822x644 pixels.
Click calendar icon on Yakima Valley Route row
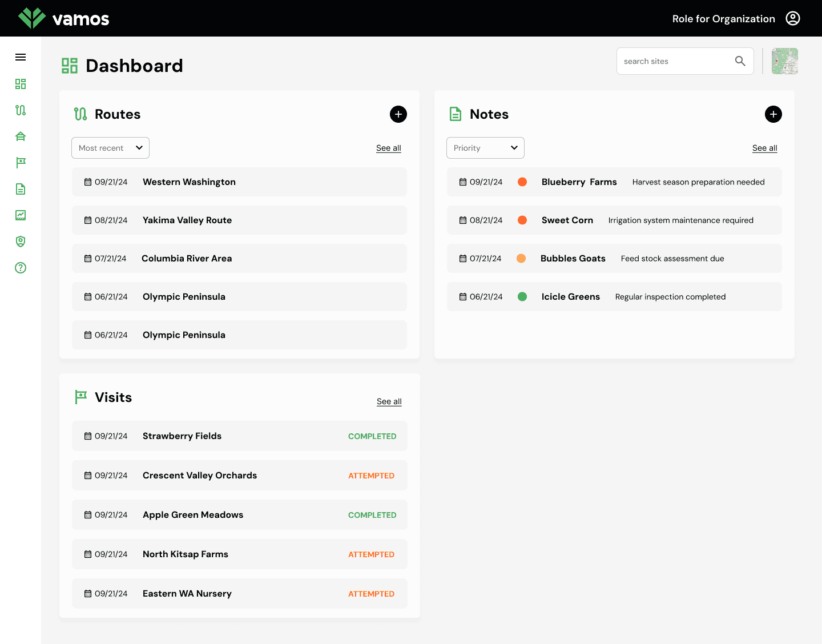click(x=88, y=220)
